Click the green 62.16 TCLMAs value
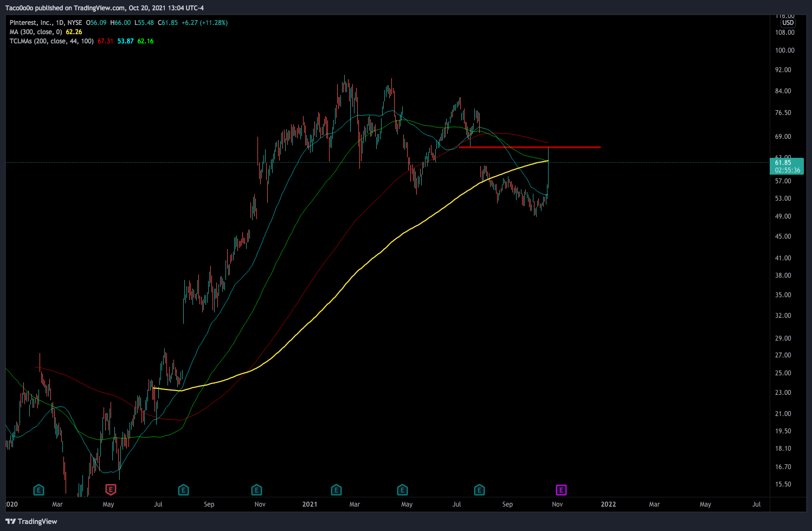Viewport: 812px width, 531px height. (146, 41)
